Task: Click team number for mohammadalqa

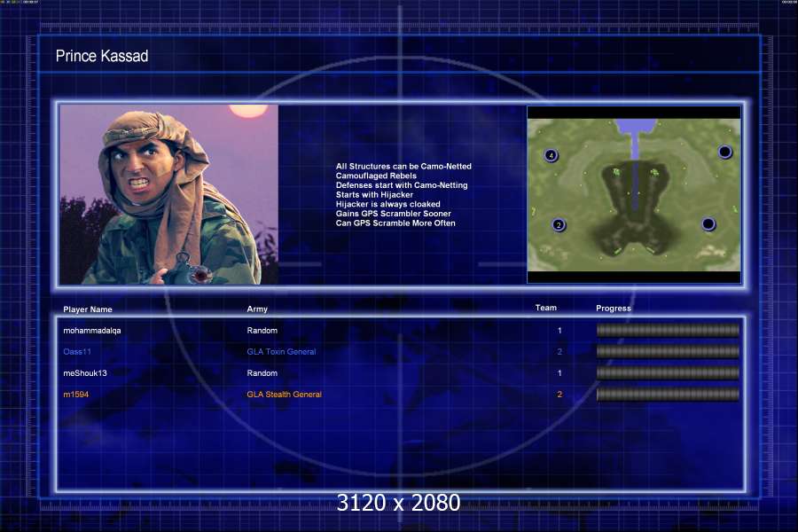Action: click(x=559, y=331)
